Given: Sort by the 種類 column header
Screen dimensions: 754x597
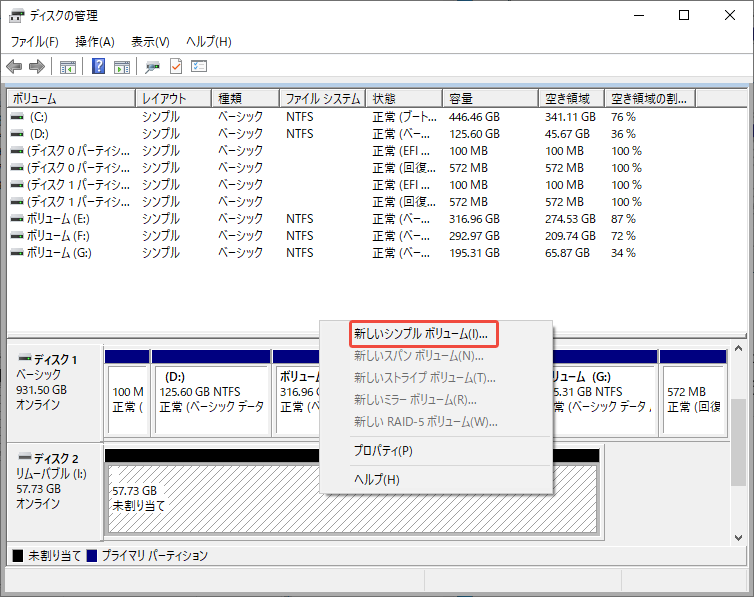Looking at the screenshot, I should pyautogui.click(x=245, y=99).
